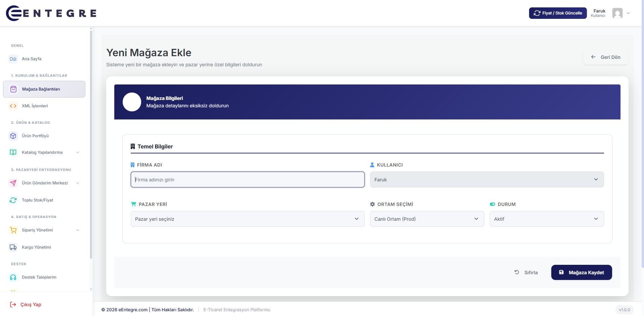Viewport: 644px width, 320px height.
Task: Go to Ana Sayfa in the sidebar
Action: (x=44, y=59)
